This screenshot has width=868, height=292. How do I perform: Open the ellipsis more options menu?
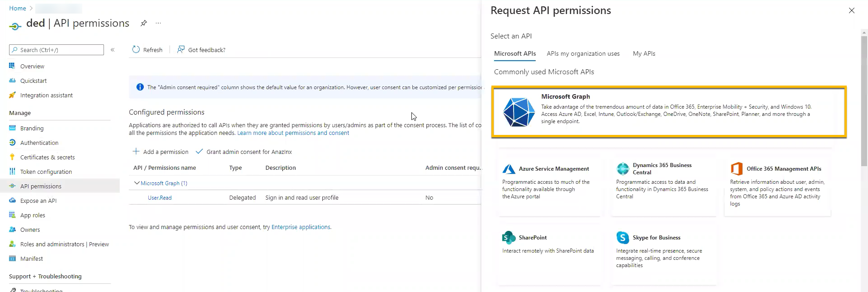(158, 23)
